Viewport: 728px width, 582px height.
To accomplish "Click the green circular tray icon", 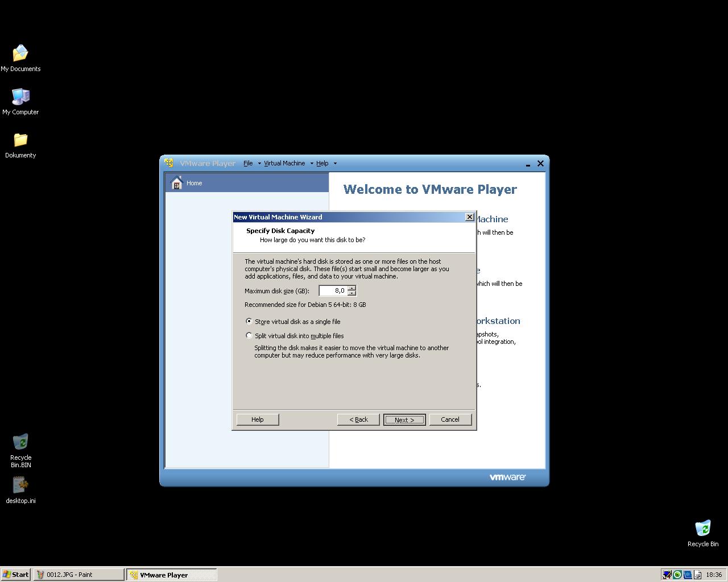I will pyautogui.click(x=677, y=575).
